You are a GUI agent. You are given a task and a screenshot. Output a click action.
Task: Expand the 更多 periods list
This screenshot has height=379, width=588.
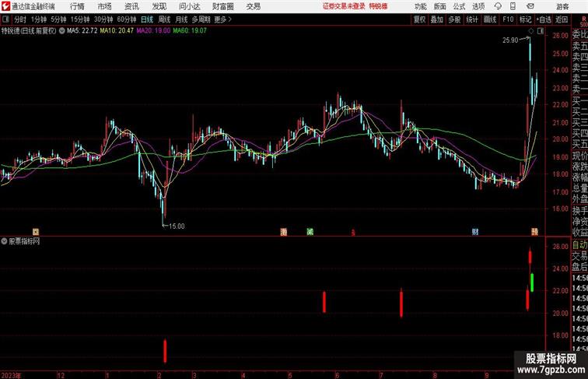point(222,19)
